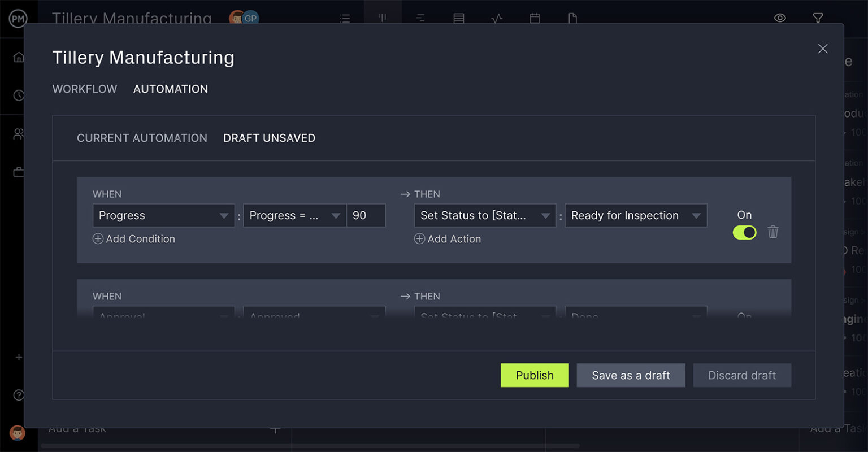This screenshot has width=868, height=452.
Task: Click the eye visibility icon in header
Action: pyautogui.click(x=780, y=18)
